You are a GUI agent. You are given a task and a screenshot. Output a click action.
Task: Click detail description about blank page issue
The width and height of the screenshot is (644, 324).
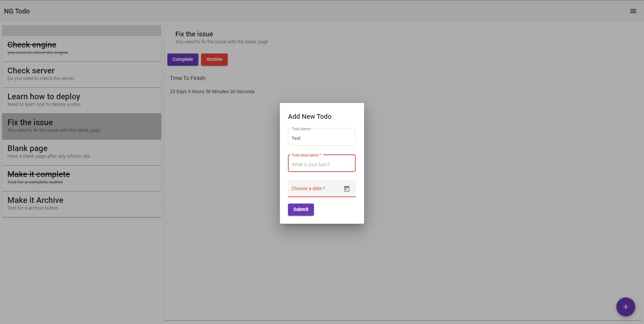click(222, 42)
